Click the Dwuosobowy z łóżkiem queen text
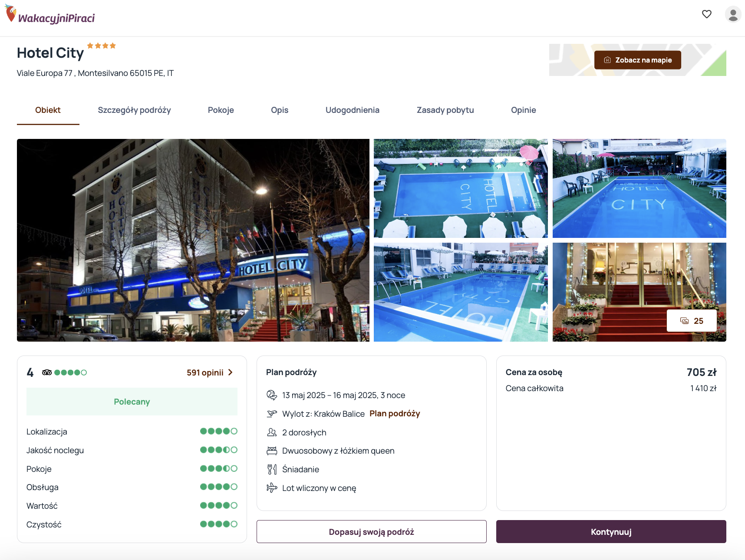 338,451
